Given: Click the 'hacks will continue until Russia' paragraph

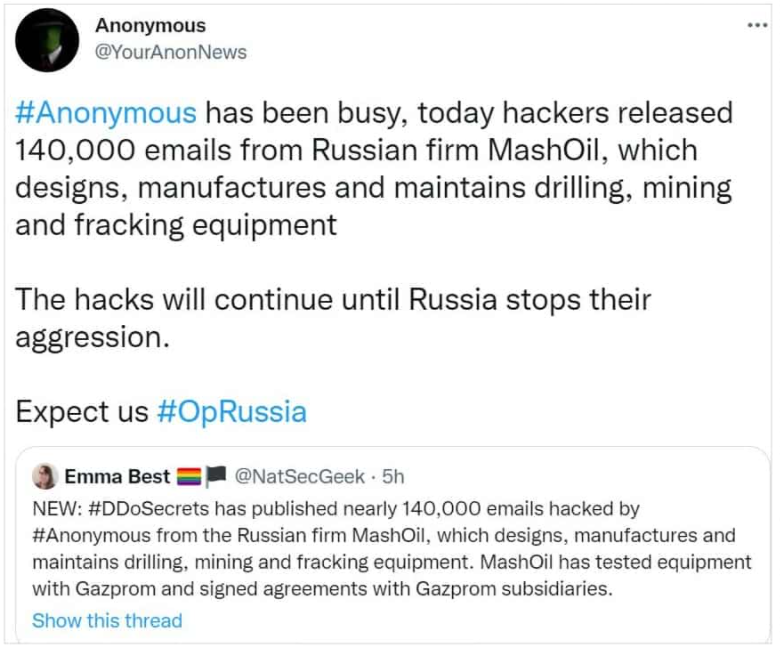Looking at the screenshot, I should pyautogui.click(x=332, y=300).
